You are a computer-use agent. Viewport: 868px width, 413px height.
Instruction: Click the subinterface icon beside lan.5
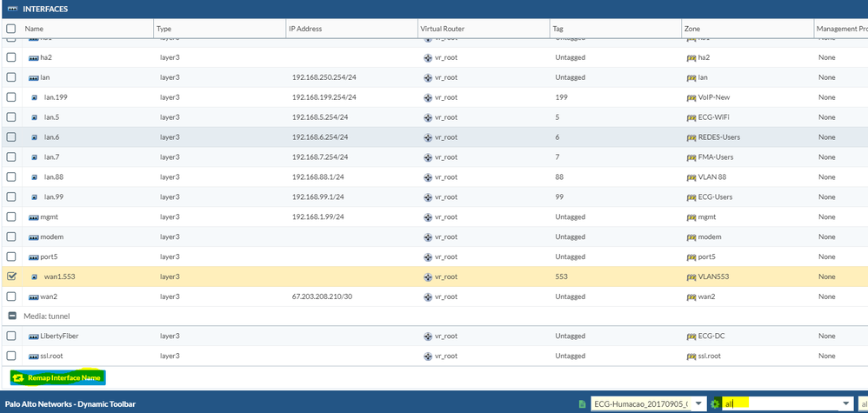[34, 117]
